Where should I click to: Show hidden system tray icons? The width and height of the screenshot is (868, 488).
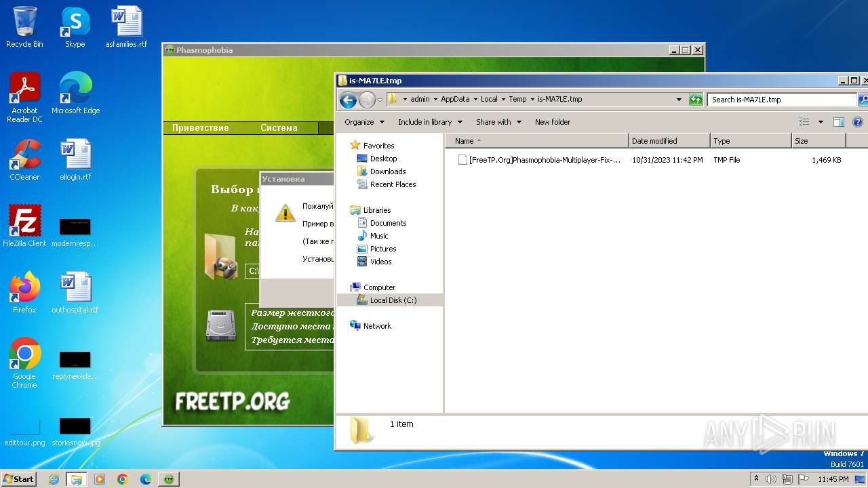pyautogui.click(x=757, y=479)
